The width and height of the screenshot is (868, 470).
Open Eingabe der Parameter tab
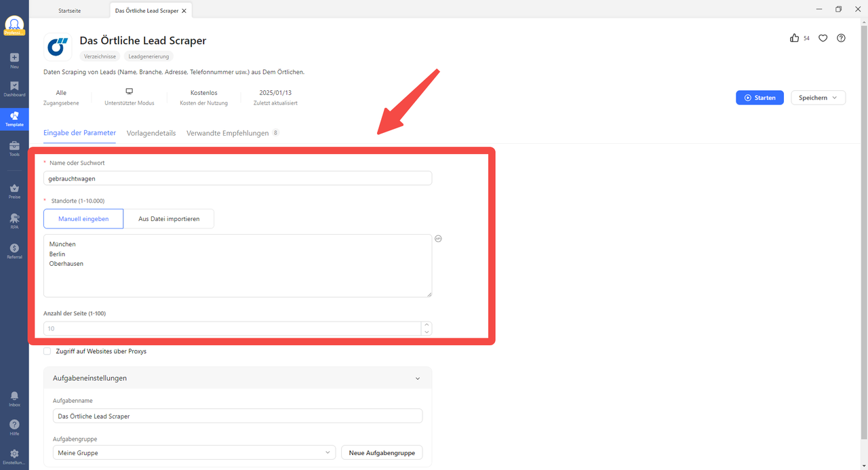79,133
